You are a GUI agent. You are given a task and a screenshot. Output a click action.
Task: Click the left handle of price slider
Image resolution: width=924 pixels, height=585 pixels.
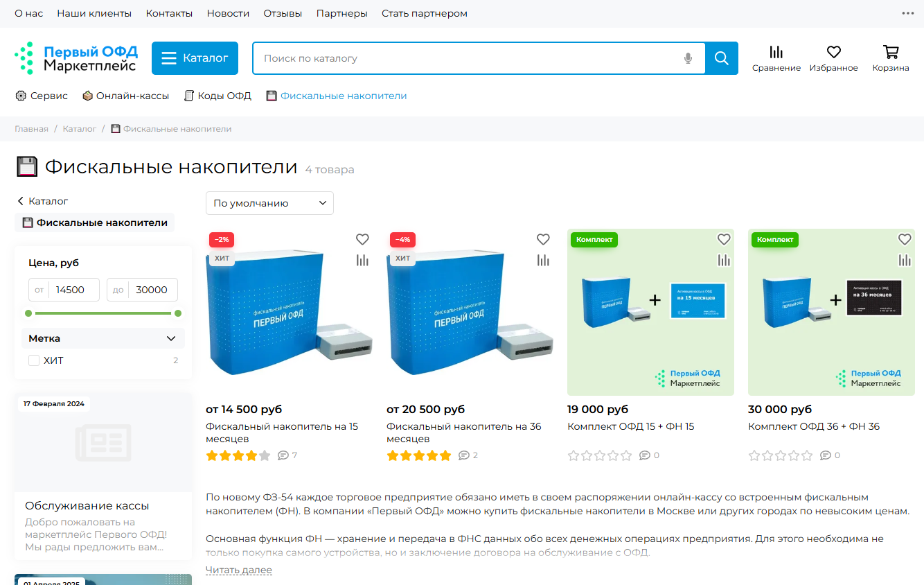tap(28, 313)
